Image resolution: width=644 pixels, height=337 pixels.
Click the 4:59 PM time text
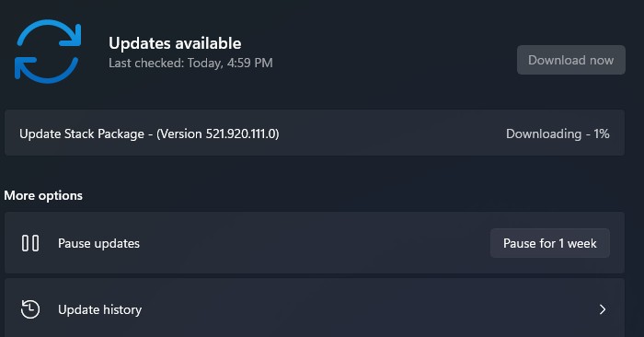point(249,63)
